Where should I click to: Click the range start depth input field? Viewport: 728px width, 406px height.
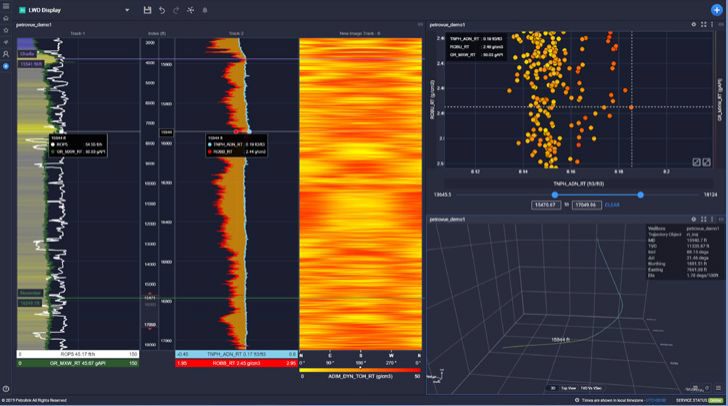[x=547, y=204]
